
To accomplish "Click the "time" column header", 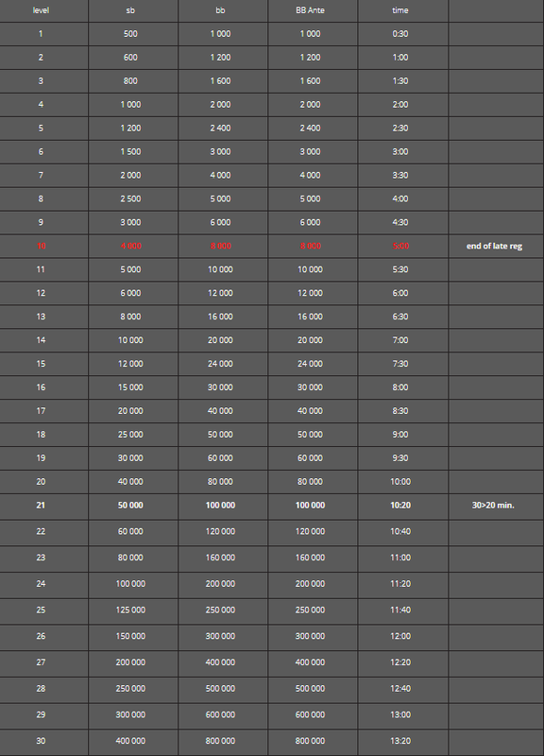I will pyautogui.click(x=400, y=10).
